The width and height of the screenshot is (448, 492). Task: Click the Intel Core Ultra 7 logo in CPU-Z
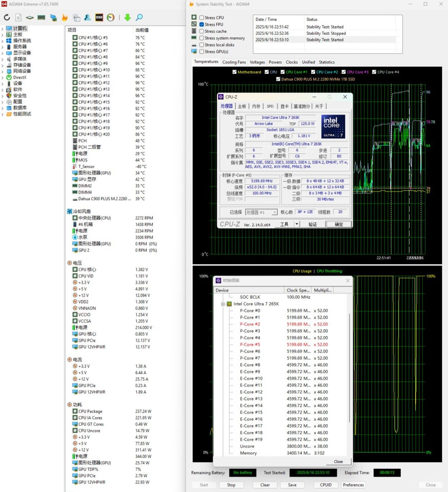[x=333, y=126]
